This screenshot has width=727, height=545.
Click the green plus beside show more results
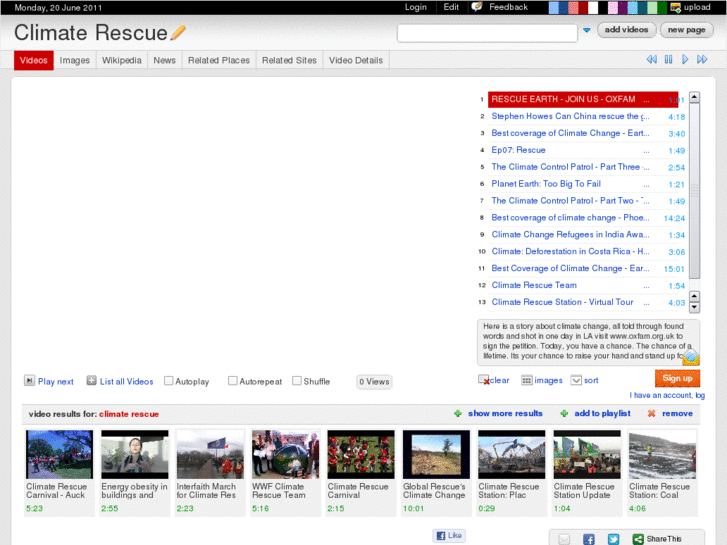pyautogui.click(x=458, y=413)
